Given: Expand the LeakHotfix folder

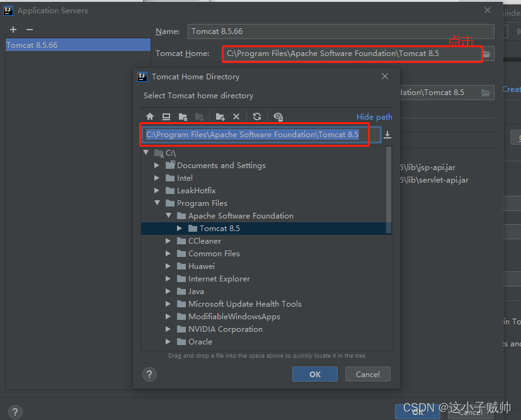Looking at the screenshot, I should tap(157, 190).
